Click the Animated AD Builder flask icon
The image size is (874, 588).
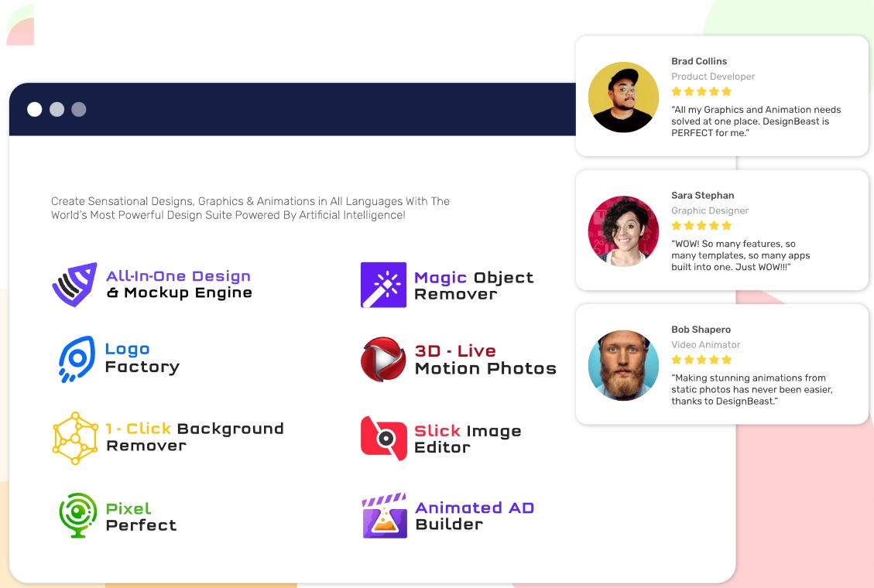coord(384,515)
